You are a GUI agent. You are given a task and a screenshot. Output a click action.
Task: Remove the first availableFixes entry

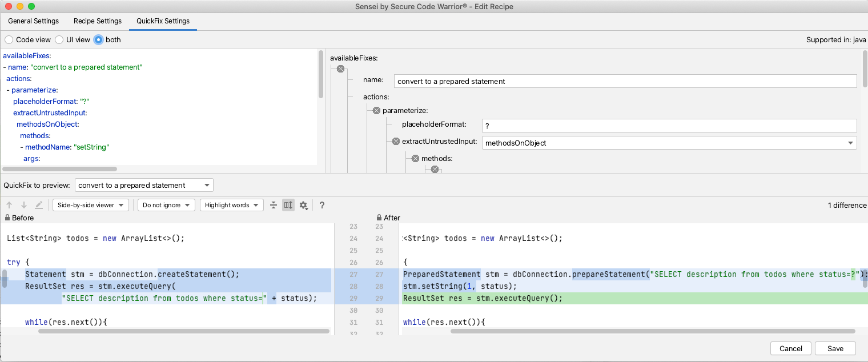[x=340, y=69]
